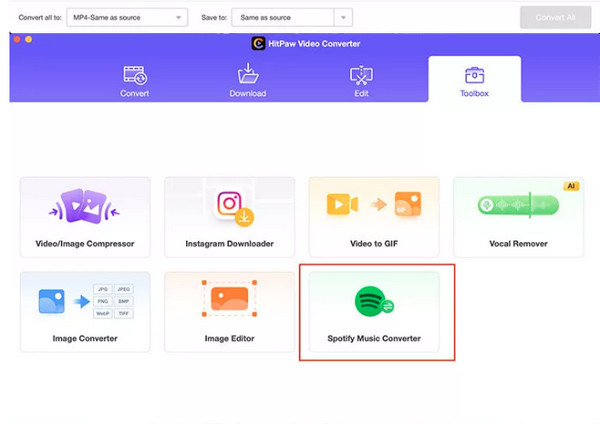Launch the Vocal Remover tool
The image size is (600, 424).
coord(518,217)
